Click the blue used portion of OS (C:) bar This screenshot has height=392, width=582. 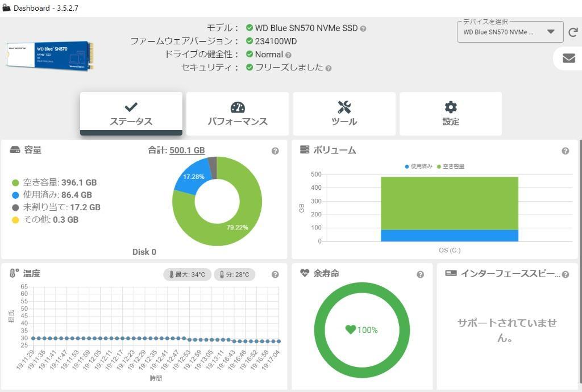tap(450, 236)
